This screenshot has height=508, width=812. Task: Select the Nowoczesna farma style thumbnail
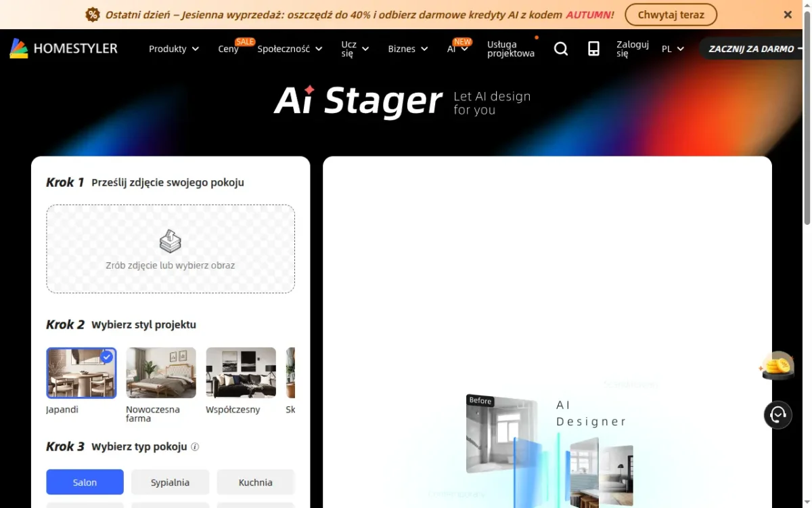161,373
